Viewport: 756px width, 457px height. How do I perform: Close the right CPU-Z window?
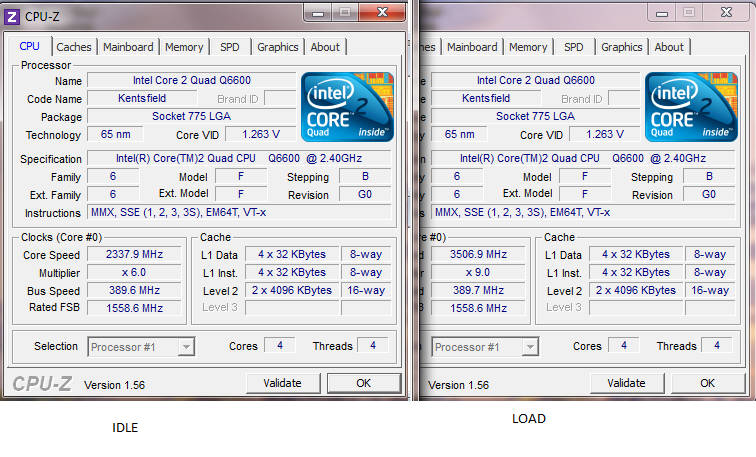coord(727,12)
